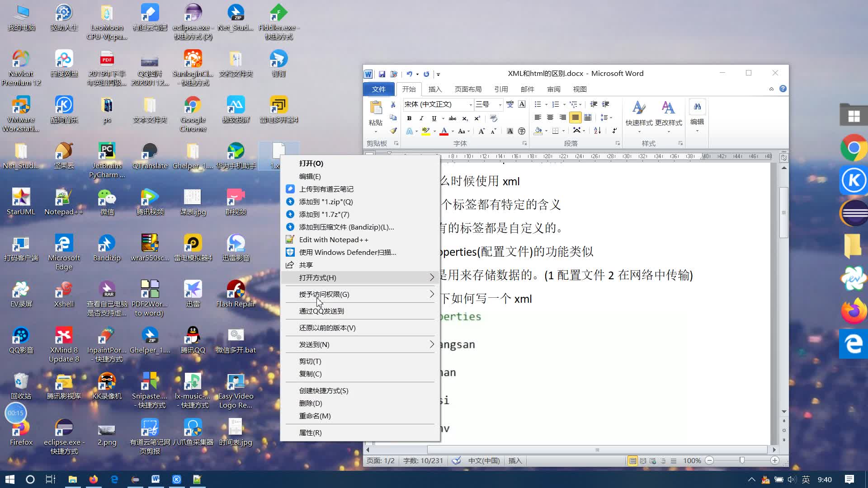Click Windows Start button on taskbar
The width and height of the screenshot is (868, 488).
tap(10, 479)
